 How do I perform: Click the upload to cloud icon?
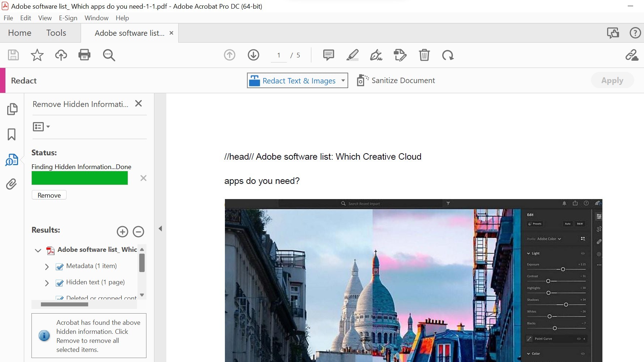click(x=61, y=55)
